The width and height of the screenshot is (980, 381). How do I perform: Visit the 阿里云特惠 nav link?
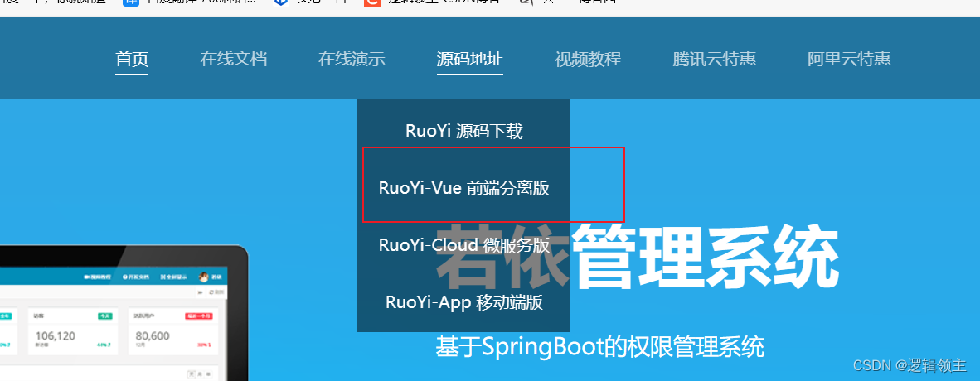point(849,60)
